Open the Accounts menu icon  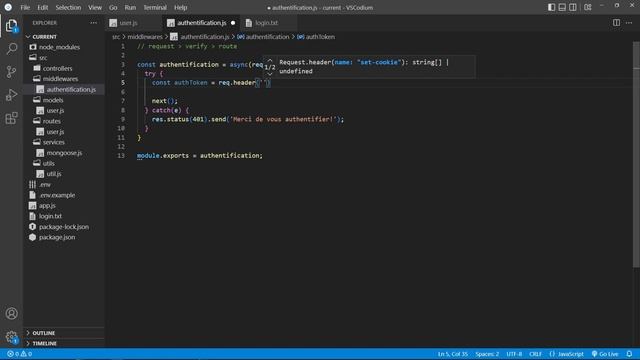click(11, 313)
